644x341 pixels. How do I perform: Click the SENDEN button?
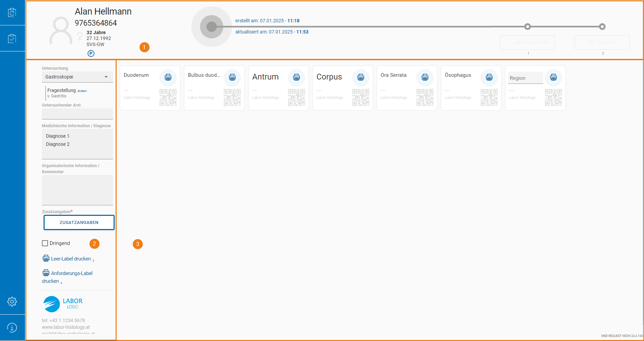click(x=602, y=43)
